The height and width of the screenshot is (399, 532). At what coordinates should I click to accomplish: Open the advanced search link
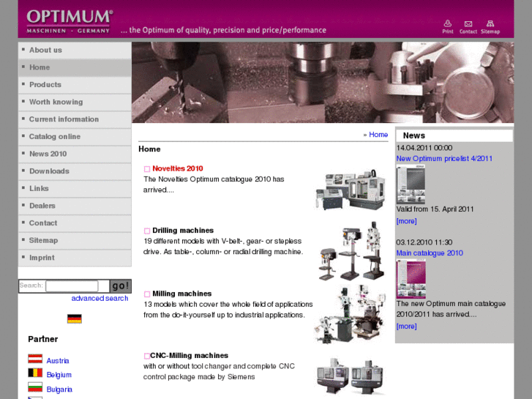(100, 298)
